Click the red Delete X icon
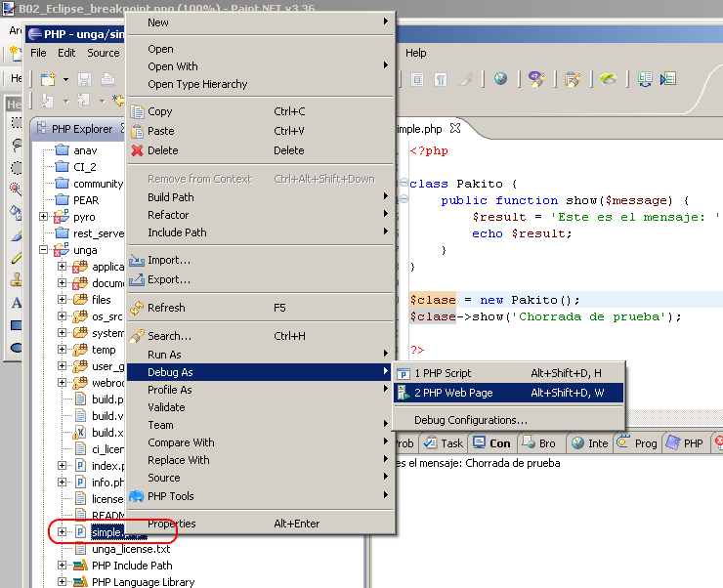This screenshot has height=588, width=723. click(x=137, y=150)
